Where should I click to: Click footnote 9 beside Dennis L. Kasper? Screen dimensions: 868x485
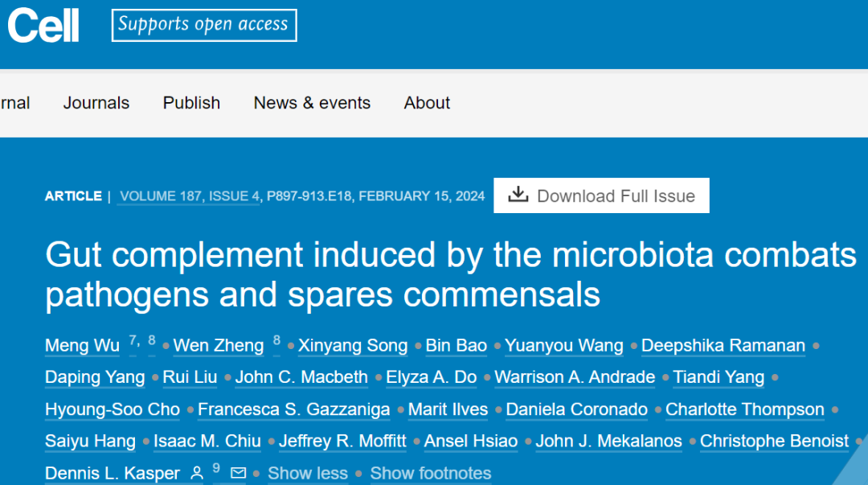pyautogui.click(x=216, y=468)
